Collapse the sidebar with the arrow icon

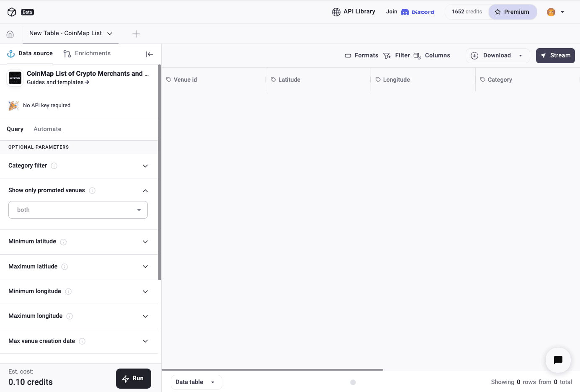pos(150,54)
